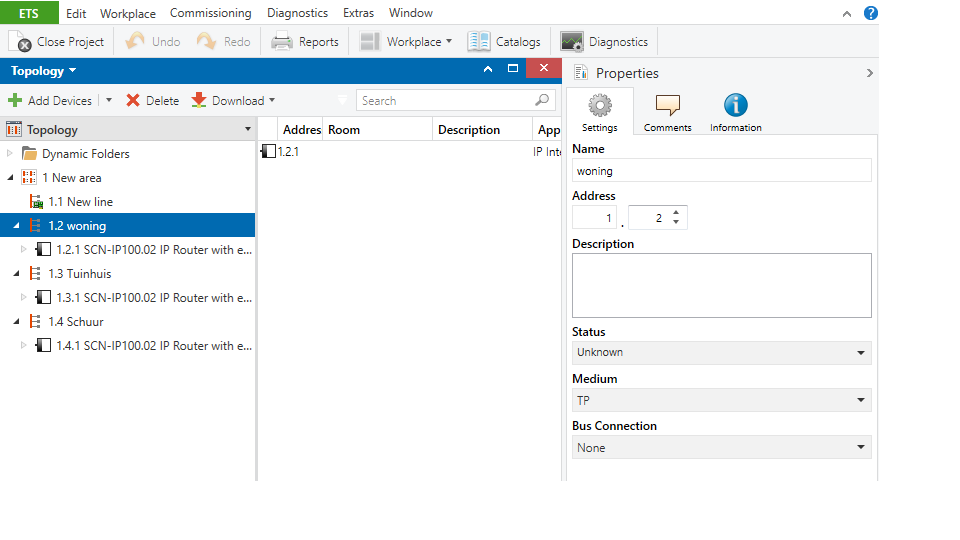Click into the Description text area

(721, 285)
